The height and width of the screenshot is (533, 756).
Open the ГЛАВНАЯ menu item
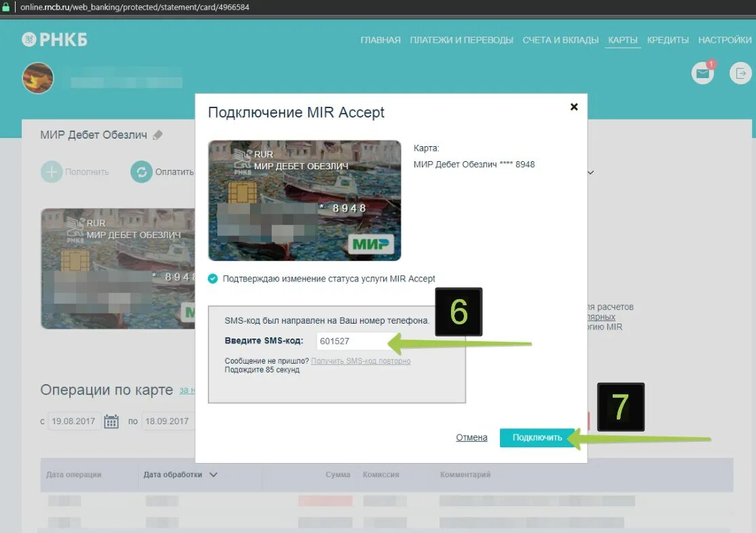(x=380, y=40)
